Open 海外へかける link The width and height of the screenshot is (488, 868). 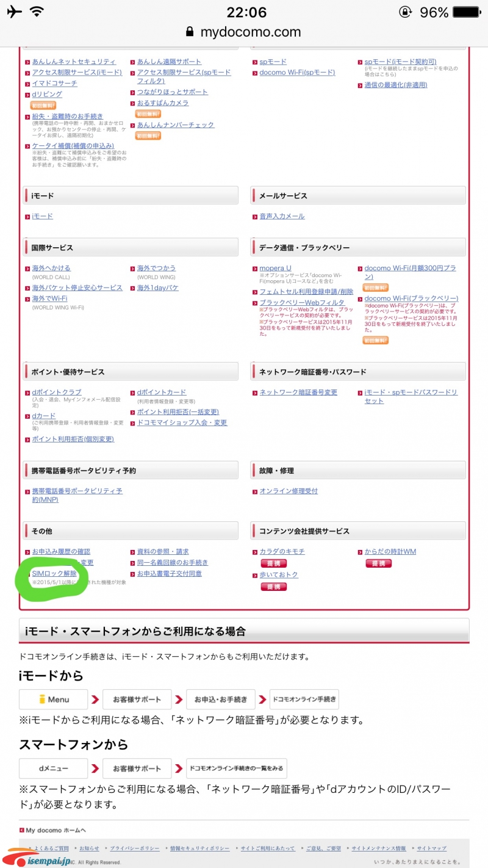pos(51,268)
